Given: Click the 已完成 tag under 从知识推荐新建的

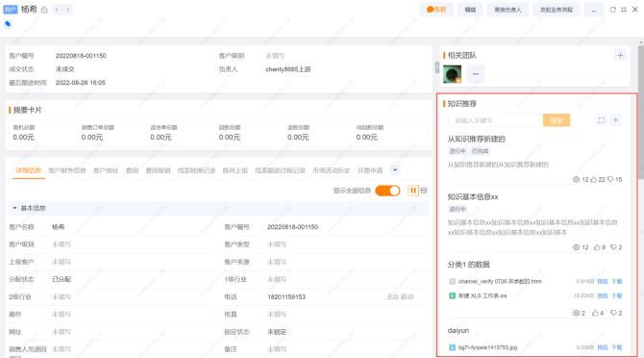Looking at the screenshot, I should pyautogui.click(x=481, y=151).
